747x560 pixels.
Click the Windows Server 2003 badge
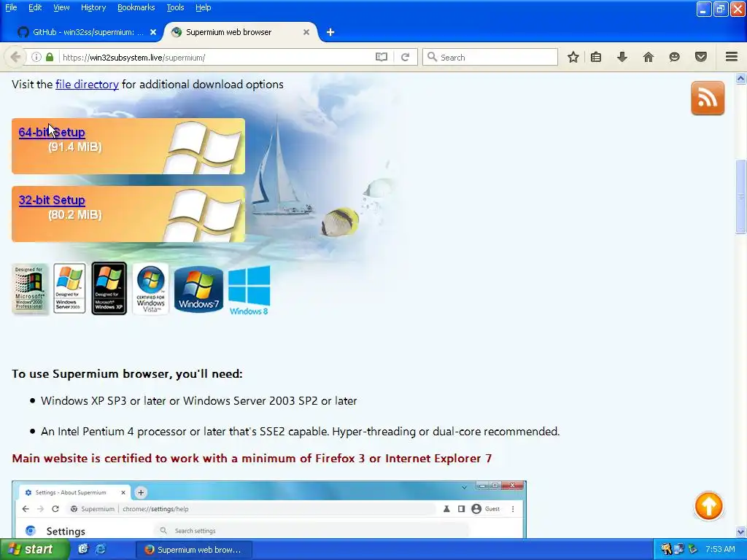[69, 289]
